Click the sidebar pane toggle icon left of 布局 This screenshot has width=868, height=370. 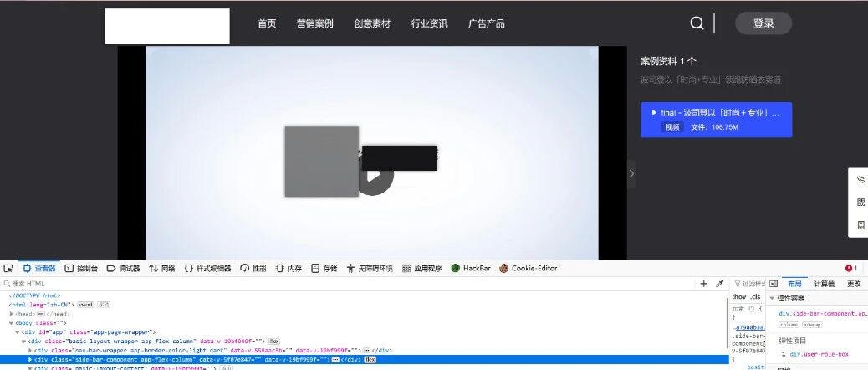[774, 284]
